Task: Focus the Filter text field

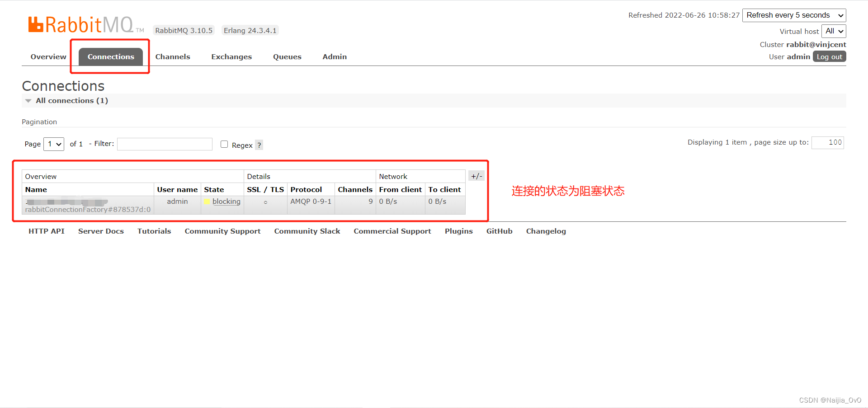Action: click(x=165, y=144)
